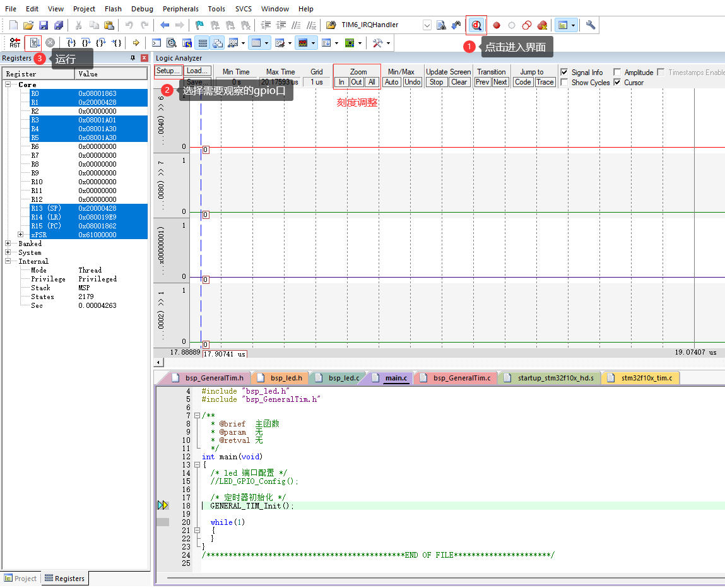725x588 pixels.
Task: Click the Toolbox hammer icon
Action: click(377, 43)
